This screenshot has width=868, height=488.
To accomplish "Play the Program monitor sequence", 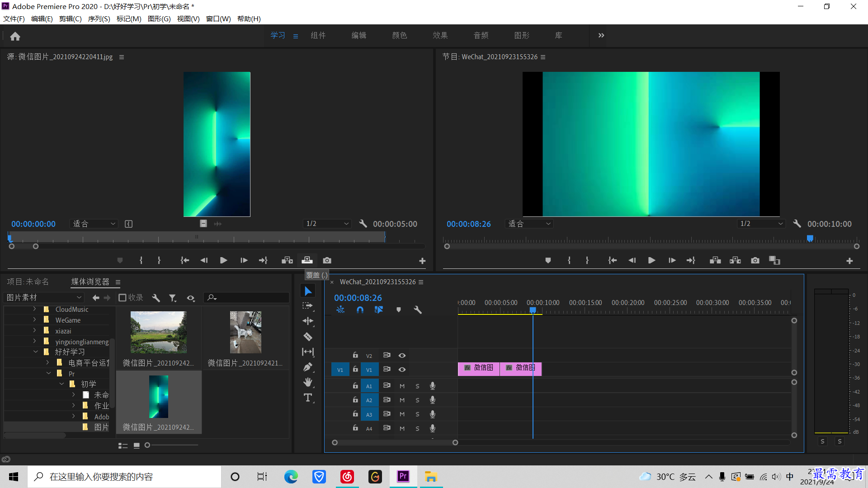I will tap(651, 260).
